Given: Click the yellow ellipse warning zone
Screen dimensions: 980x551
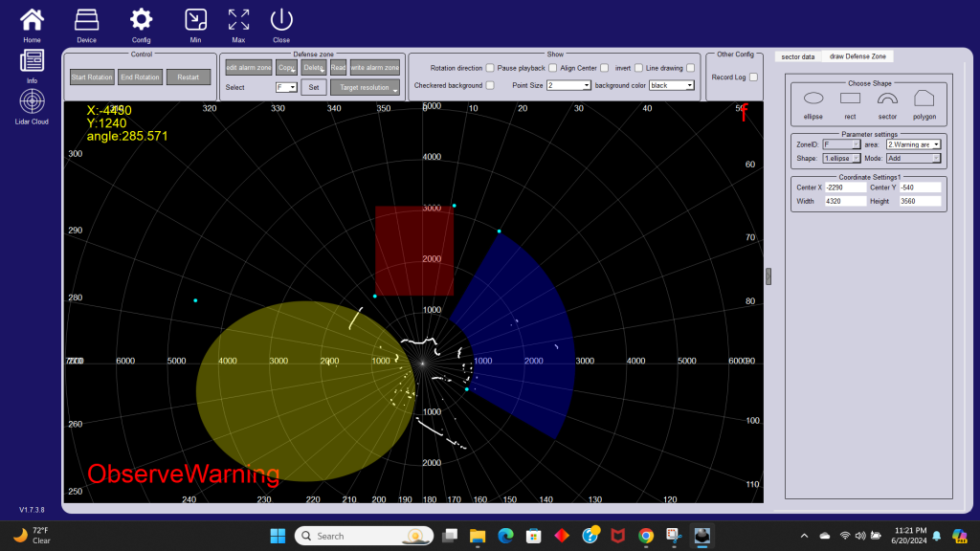Looking at the screenshot, I should pyautogui.click(x=278, y=402).
